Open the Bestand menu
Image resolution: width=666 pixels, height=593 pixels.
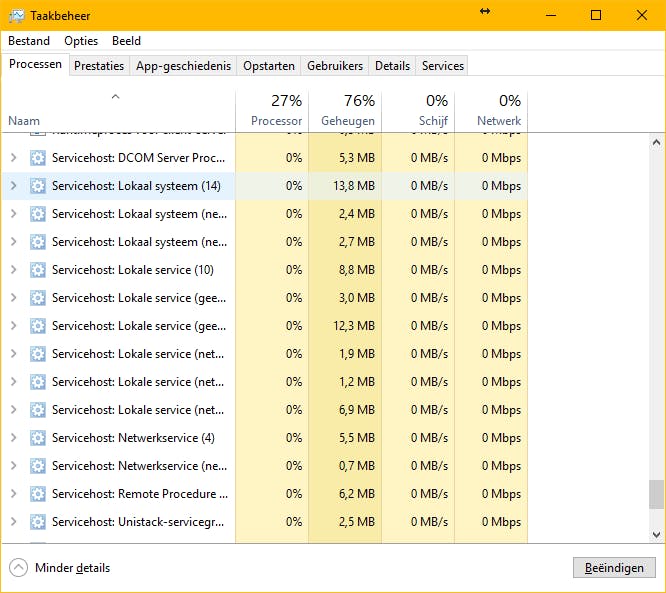(29, 41)
